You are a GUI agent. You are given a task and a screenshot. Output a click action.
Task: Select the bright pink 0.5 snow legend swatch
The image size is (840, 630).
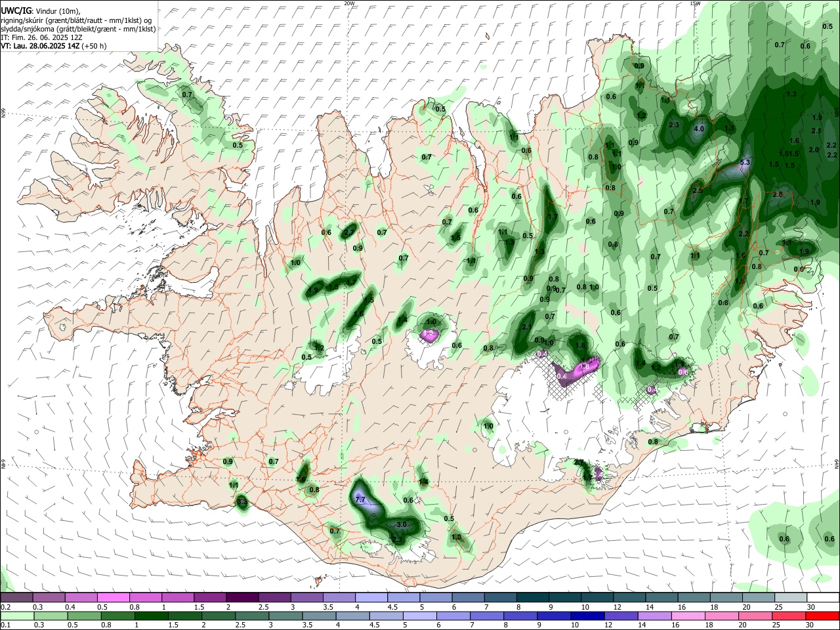[113, 598]
